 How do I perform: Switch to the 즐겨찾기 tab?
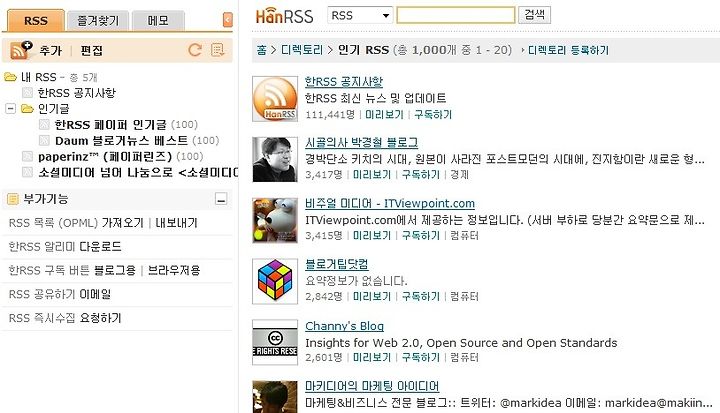98,21
